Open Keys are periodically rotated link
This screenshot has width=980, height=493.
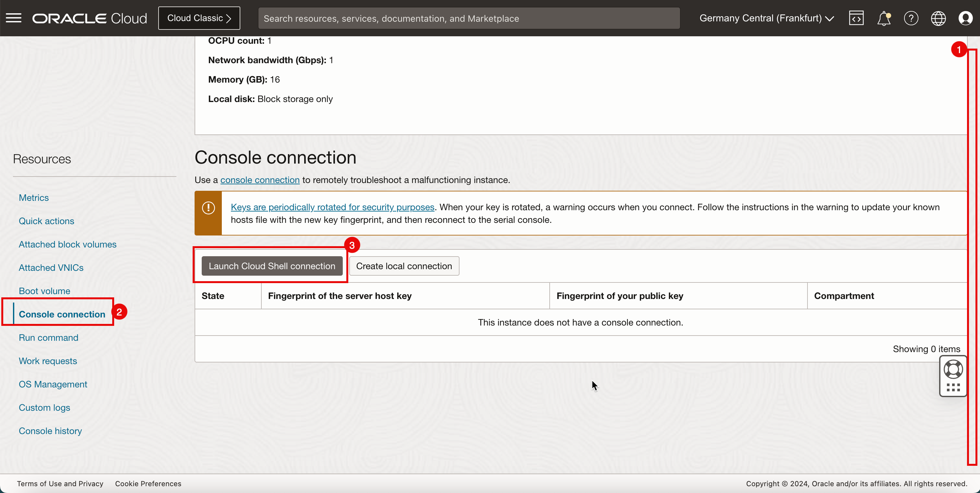pos(332,207)
